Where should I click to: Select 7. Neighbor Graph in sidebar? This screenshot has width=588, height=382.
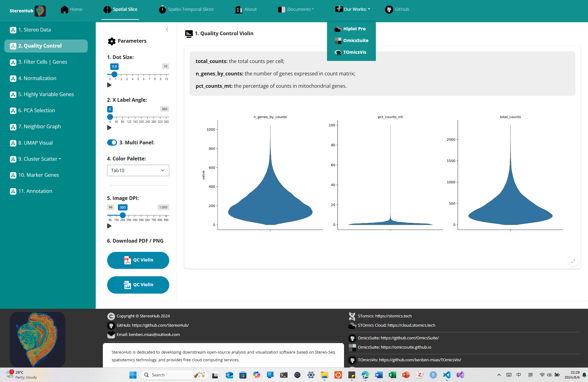click(x=39, y=127)
